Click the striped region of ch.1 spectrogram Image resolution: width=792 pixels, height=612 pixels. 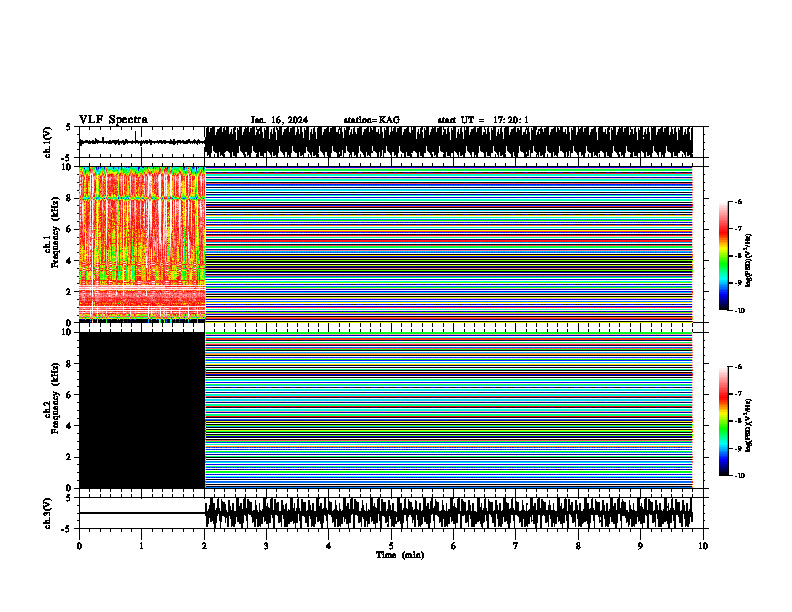(449, 244)
